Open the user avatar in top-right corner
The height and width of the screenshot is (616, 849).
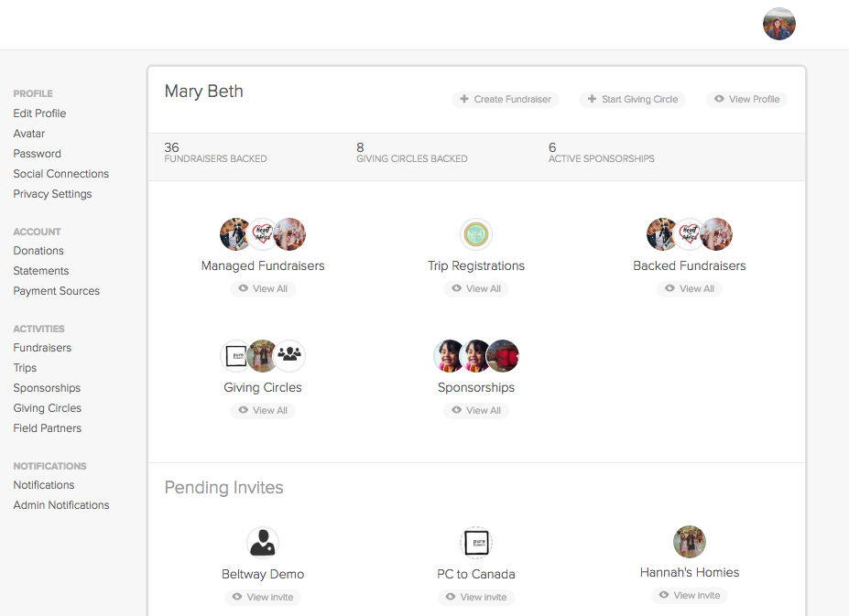778,24
